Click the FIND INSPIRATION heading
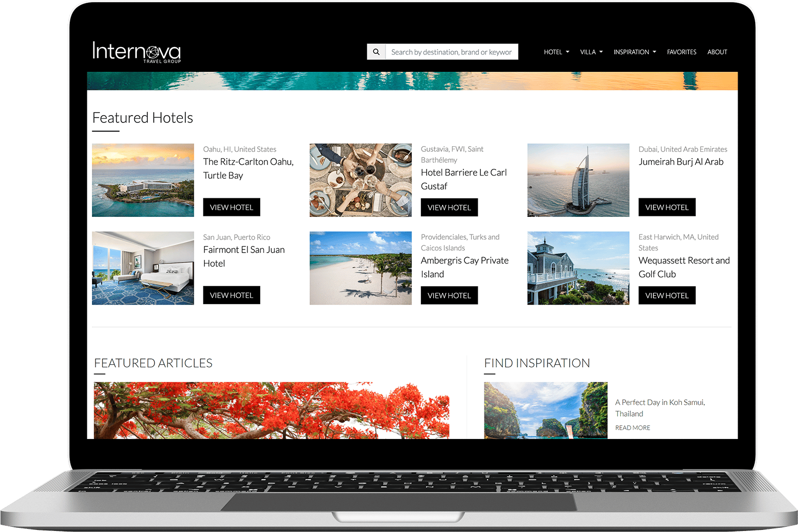The height and width of the screenshot is (532, 798). click(x=537, y=363)
